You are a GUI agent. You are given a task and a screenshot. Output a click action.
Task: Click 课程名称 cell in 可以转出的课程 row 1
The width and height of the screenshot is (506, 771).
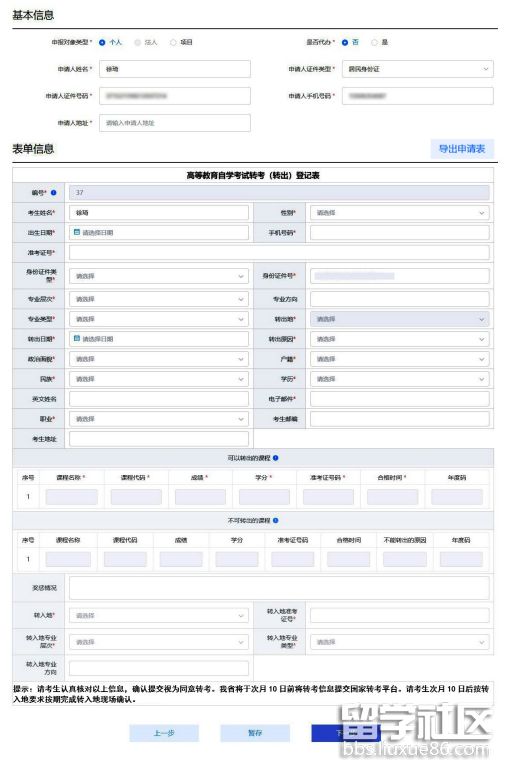point(72,497)
